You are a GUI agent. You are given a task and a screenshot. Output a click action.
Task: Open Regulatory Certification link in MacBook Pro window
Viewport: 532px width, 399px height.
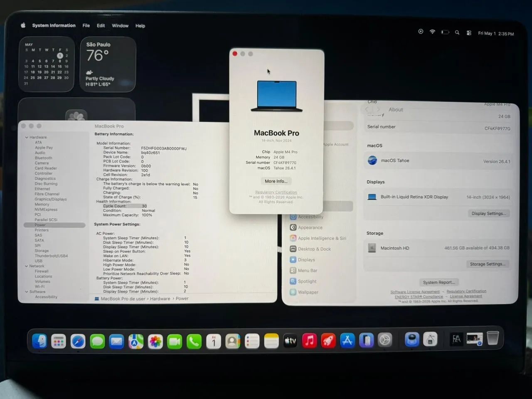(276, 192)
